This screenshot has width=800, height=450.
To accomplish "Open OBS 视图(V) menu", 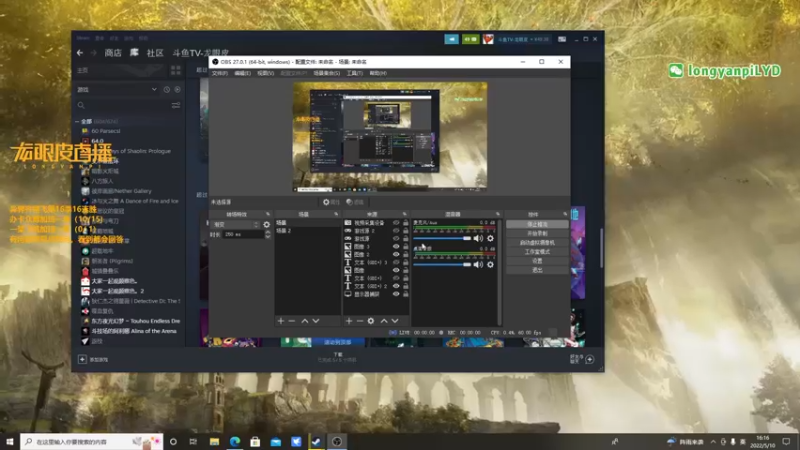I will pyautogui.click(x=265, y=73).
